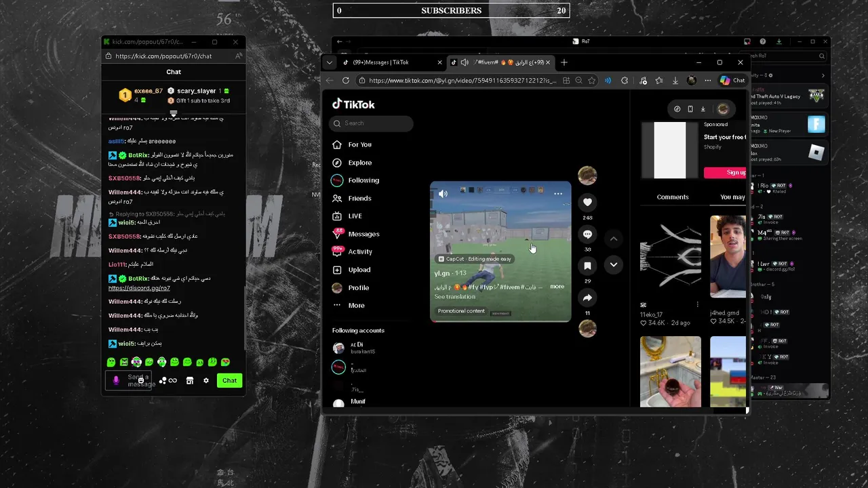Click the TikTok logo
The height and width of the screenshot is (488, 868).
click(x=353, y=104)
